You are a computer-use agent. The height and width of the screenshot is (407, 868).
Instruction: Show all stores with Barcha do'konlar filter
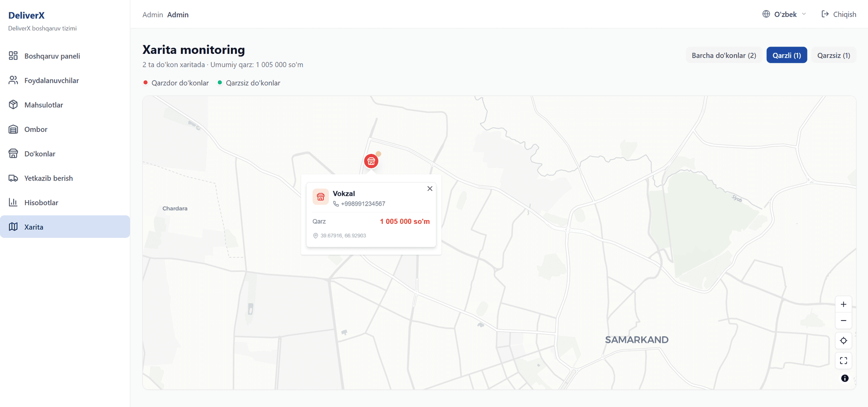point(723,56)
